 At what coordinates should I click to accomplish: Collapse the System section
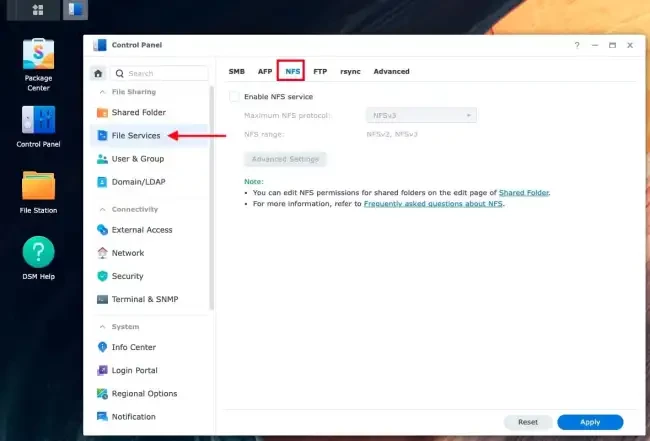102,327
